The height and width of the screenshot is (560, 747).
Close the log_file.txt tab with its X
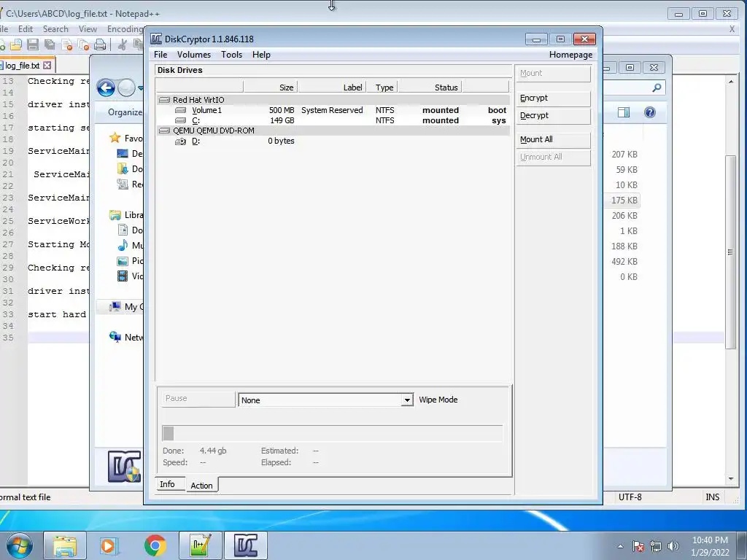[x=47, y=65]
